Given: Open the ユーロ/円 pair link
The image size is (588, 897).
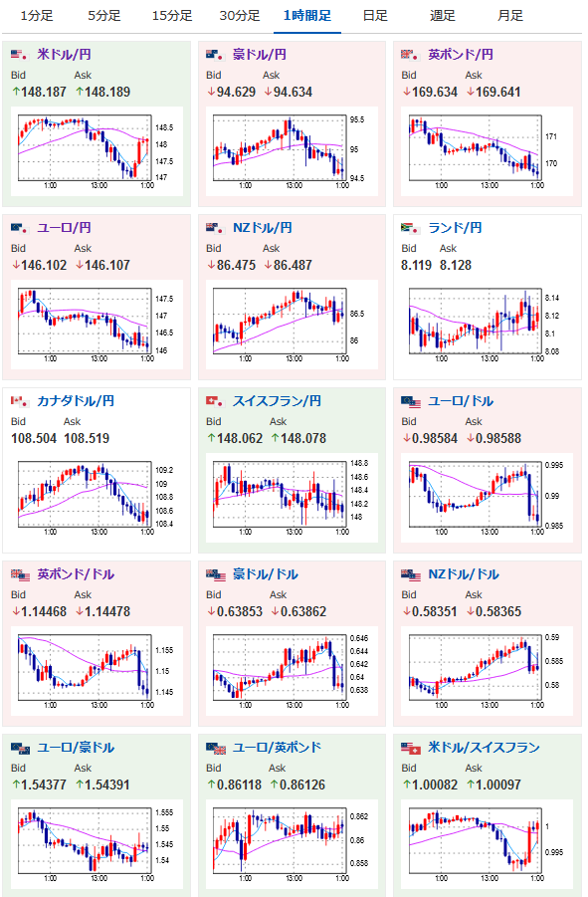Looking at the screenshot, I should pyautogui.click(x=64, y=228).
